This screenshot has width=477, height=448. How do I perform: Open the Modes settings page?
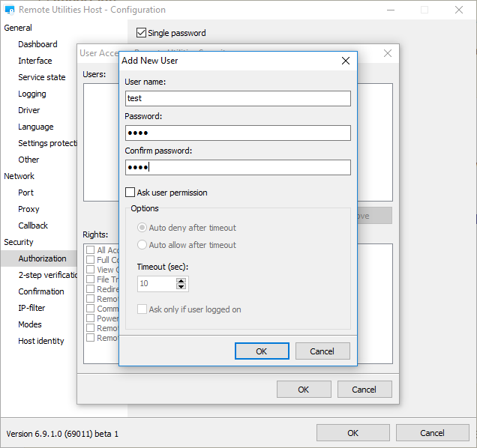pyautogui.click(x=30, y=324)
